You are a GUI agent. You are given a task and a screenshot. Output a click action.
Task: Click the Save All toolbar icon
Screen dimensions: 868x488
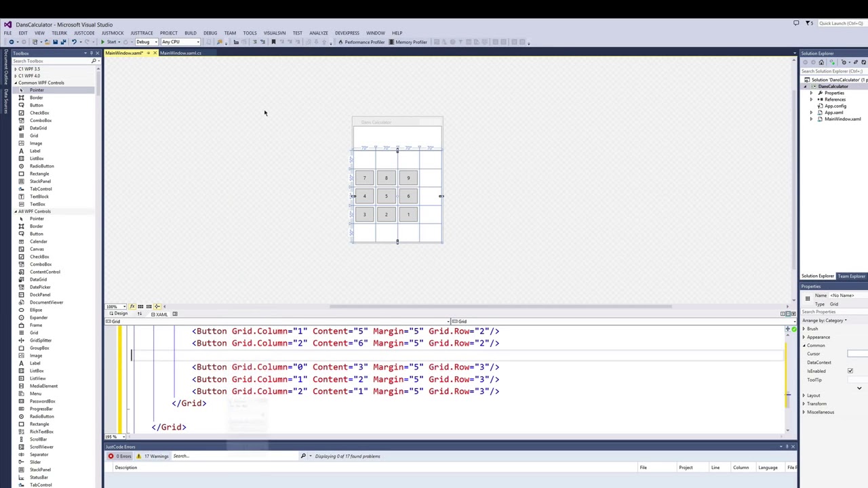click(x=64, y=42)
